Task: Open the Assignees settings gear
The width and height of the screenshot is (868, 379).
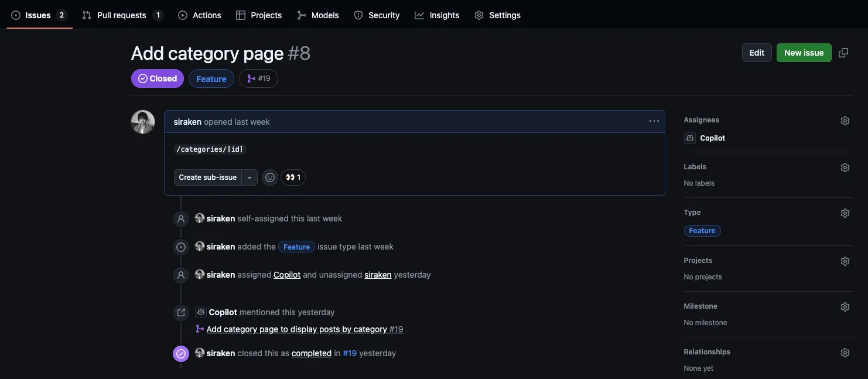Action: tap(845, 119)
